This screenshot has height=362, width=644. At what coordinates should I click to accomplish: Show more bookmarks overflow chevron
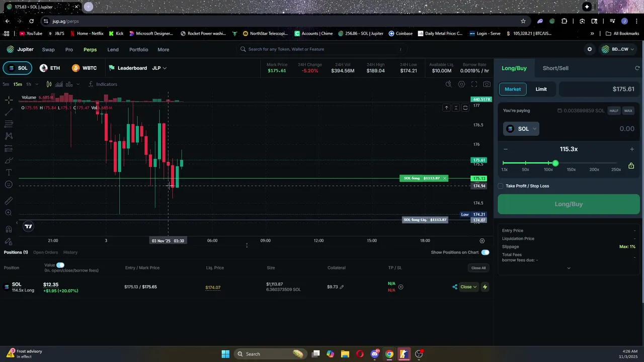(x=592, y=34)
